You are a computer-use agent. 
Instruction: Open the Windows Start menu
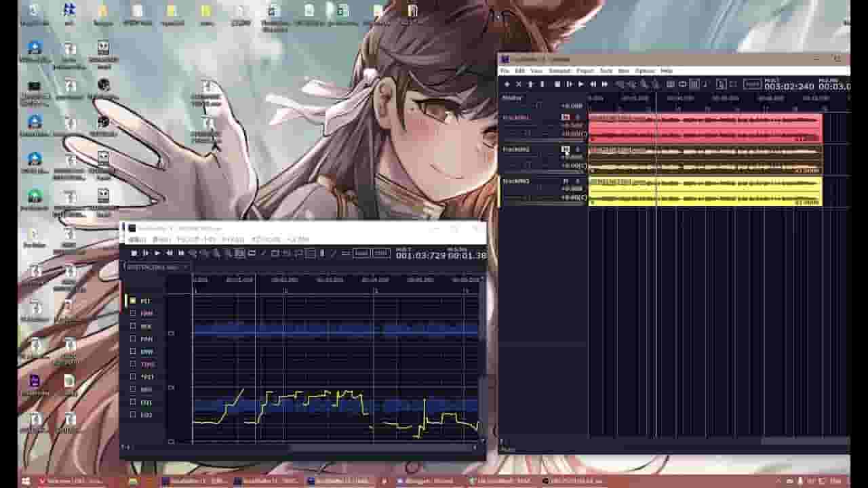(x=26, y=481)
